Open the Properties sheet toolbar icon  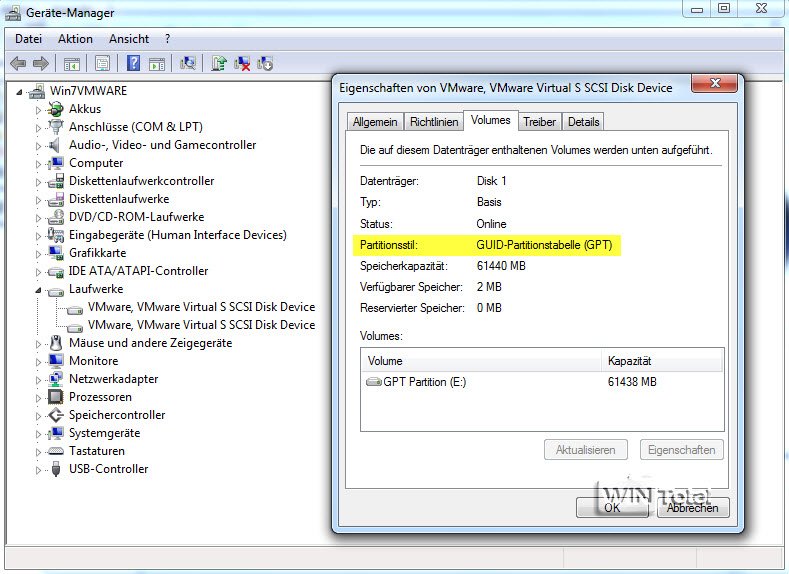click(102, 63)
